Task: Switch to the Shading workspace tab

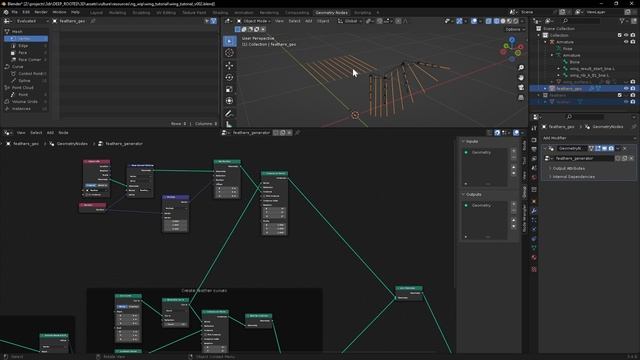Action: coord(220,13)
